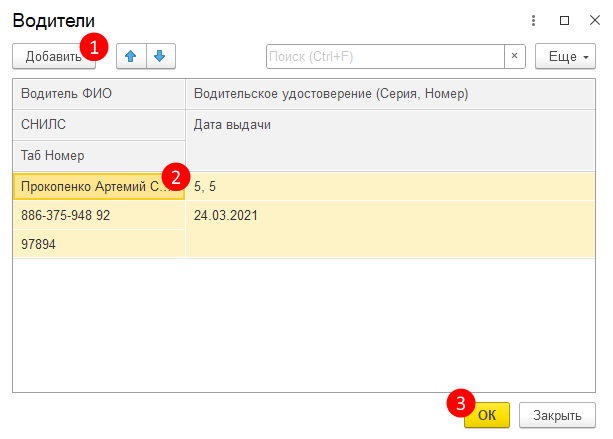Select the СНИЛС cell 886-375-948 92
Viewport: 613px width, 439px height.
coord(99,215)
